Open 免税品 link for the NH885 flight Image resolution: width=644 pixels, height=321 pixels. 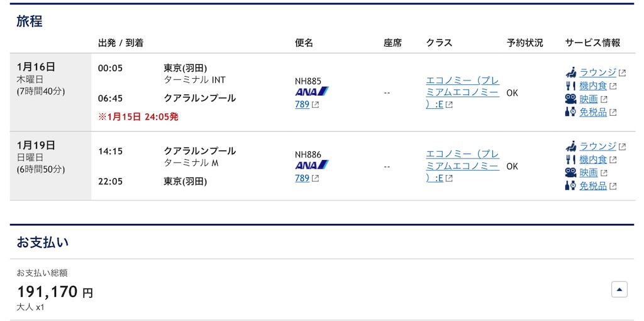coord(592,112)
